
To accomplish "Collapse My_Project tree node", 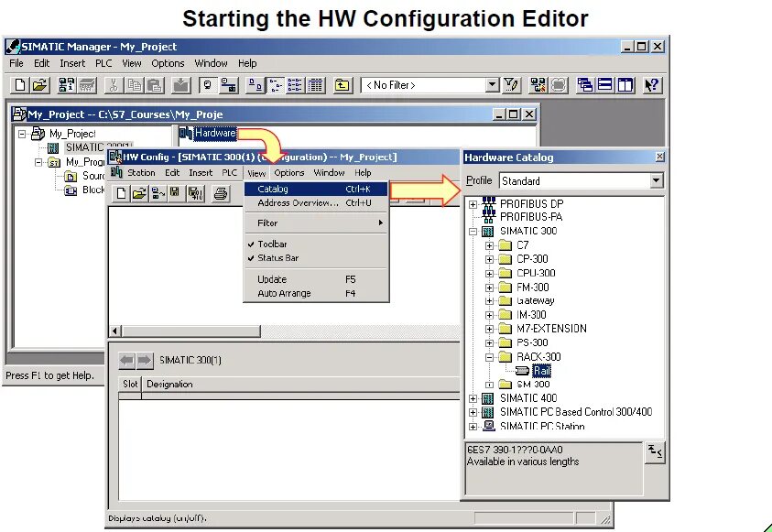I will [22, 134].
